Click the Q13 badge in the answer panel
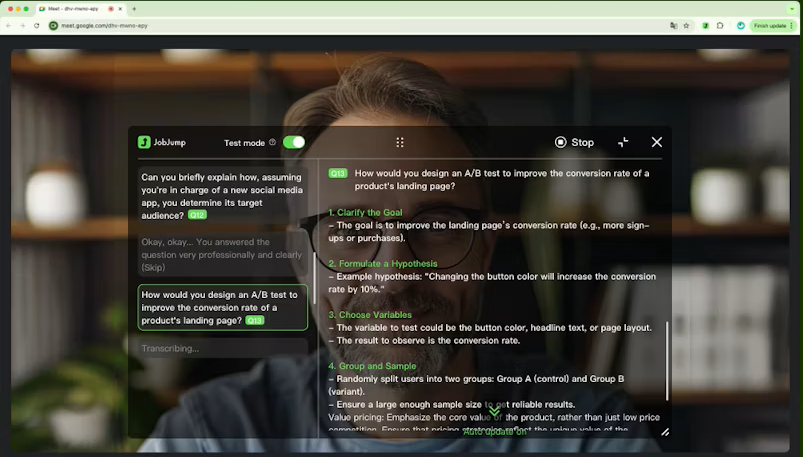Screen dimensions: 803x457 coord(337,174)
